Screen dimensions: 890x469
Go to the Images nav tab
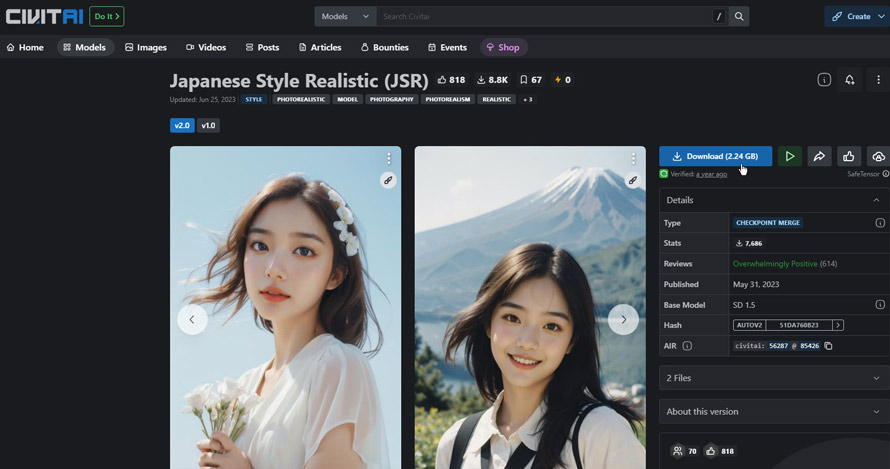(x=145, y=47)
